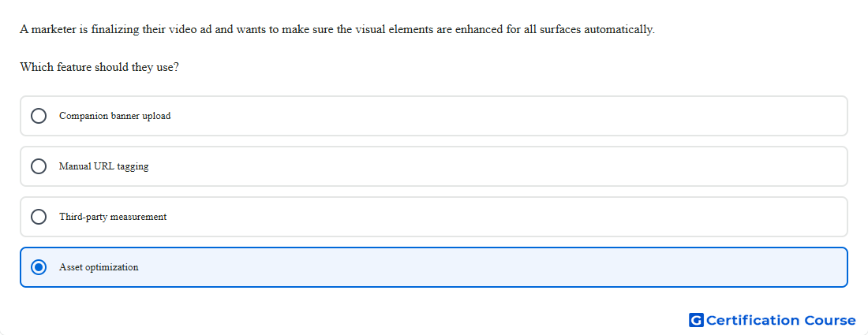Select the Manual URL tagging radio button
Image resolution: width=868 pixels, height=335 pixels.
click(39, 166)
